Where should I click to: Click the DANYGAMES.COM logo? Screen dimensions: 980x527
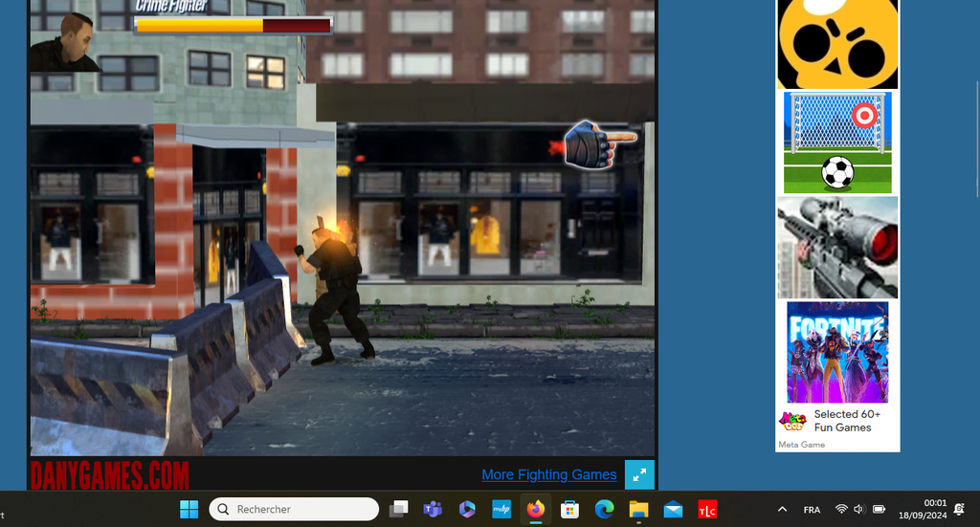(109, 475)
